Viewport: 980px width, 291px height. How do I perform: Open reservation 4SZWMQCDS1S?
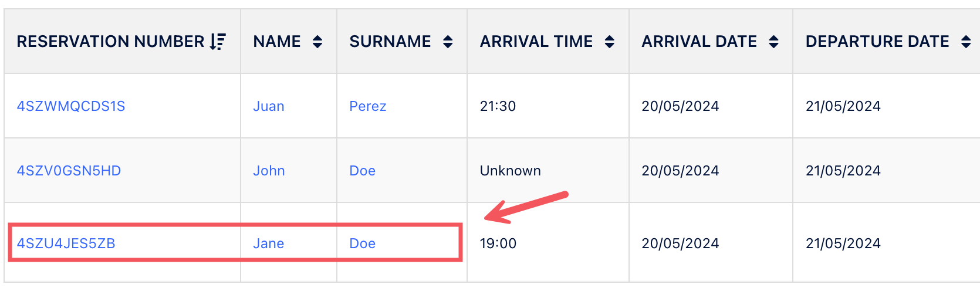coord(71,106)
